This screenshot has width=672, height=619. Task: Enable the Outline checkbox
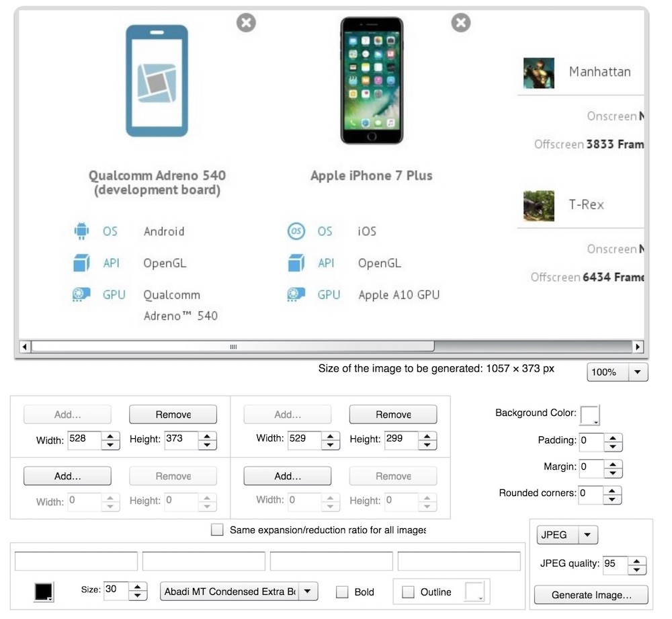408,592
